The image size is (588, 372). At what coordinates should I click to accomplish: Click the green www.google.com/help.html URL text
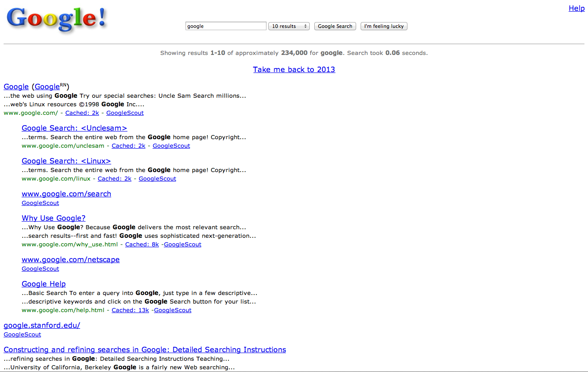point(63,310)
